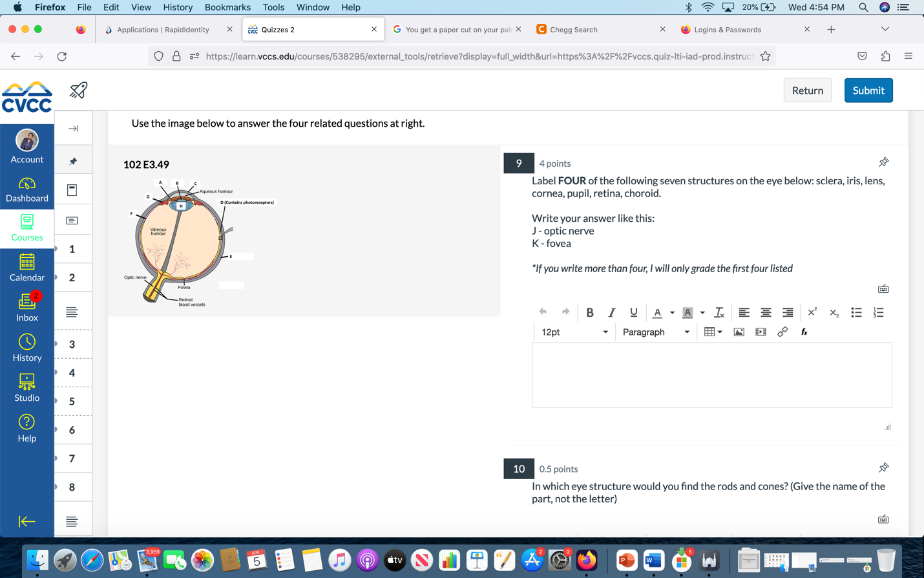This screenshot has height=578, width=924.
Task: Toggle bold formatting in the editor
Action: 589,312
